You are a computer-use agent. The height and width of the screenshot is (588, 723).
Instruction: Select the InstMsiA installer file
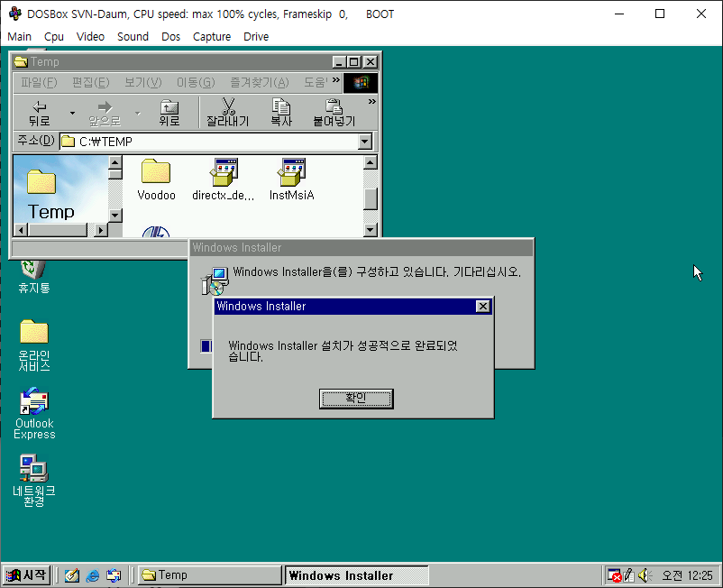pyautogui.click(x=291, y=179)
